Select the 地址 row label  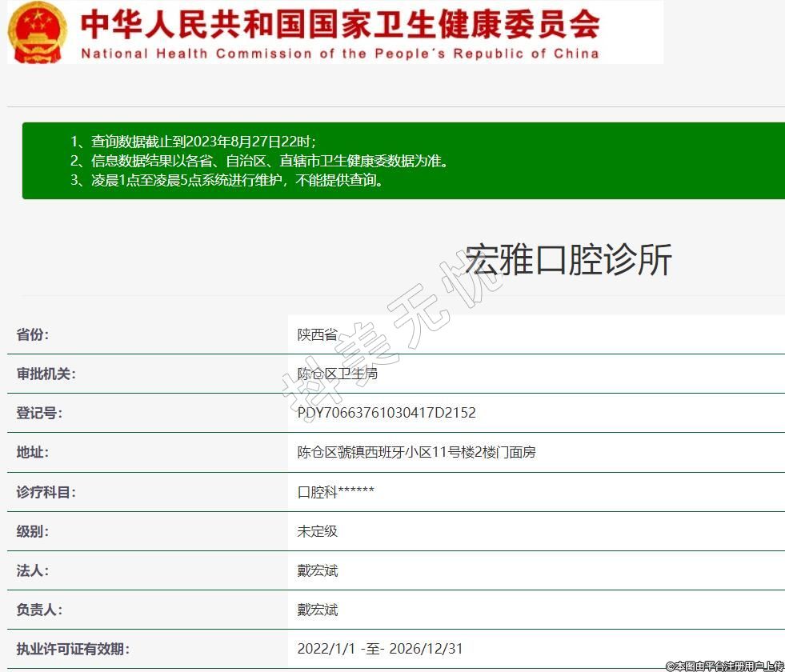click(33, 452)
